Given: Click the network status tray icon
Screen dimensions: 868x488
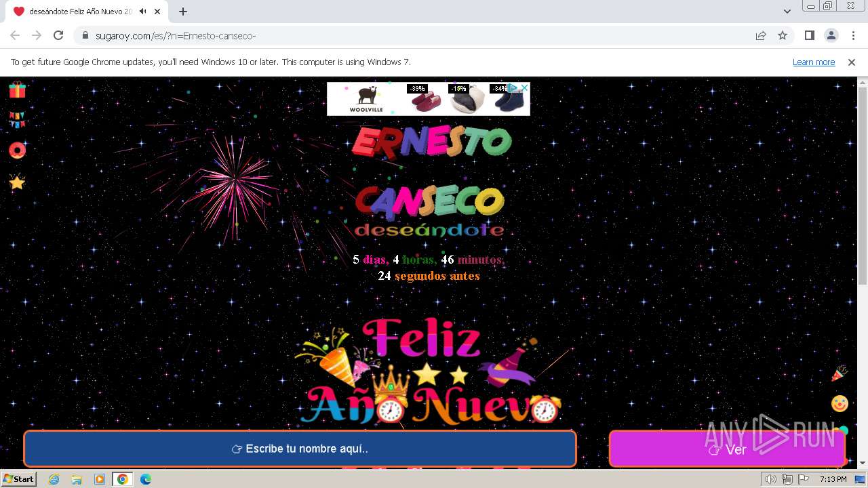Looking at the screenshot, I should 787,479.
